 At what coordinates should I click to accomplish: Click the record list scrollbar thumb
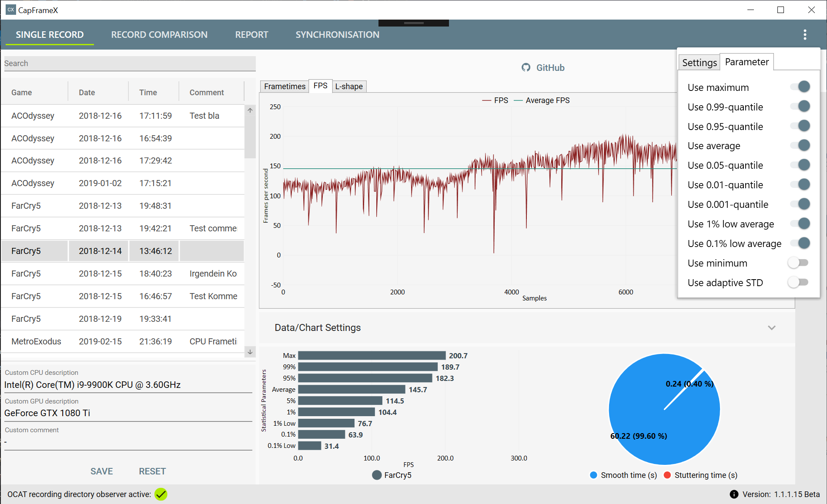pyautogui.click(x=250, y=136)
